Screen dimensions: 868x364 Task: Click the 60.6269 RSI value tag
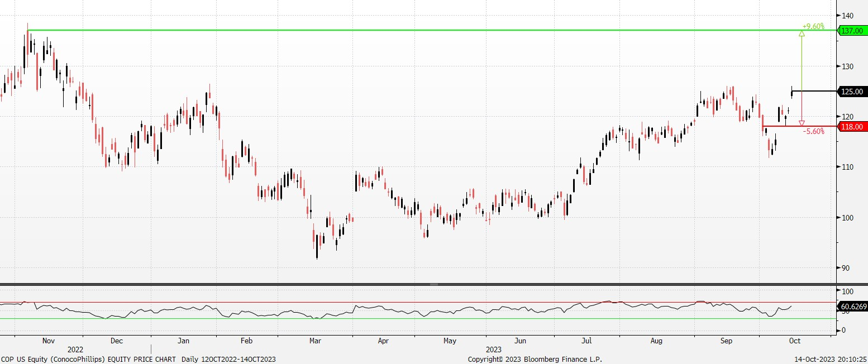pyautogui.click(x=853, y=306)
